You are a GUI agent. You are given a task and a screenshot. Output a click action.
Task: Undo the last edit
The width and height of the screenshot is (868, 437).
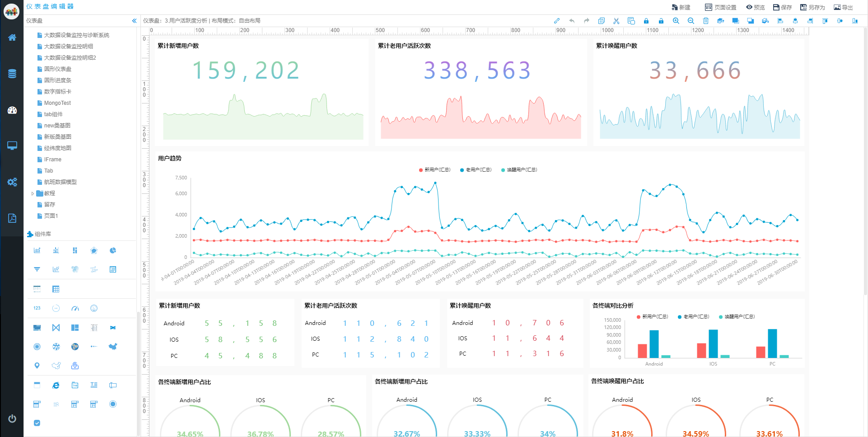(x=572, y=21)
